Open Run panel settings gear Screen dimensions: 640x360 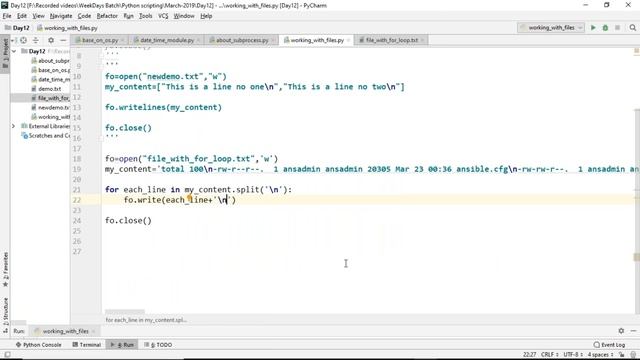pyautogui.click(x=621, y=331)
